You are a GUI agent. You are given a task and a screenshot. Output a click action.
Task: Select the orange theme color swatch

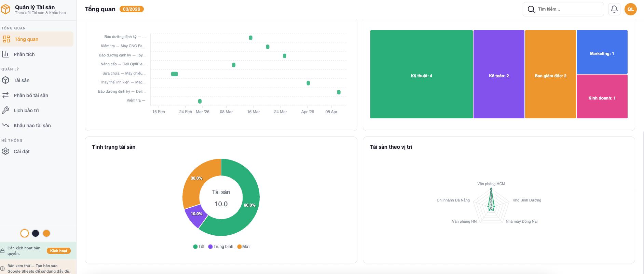coord(46,233)
